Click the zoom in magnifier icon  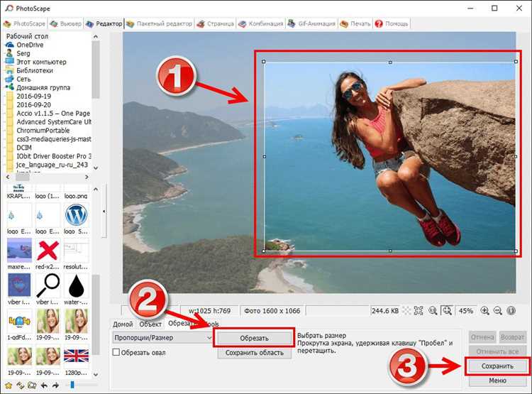pyautogui.click(x=485, y=310)
